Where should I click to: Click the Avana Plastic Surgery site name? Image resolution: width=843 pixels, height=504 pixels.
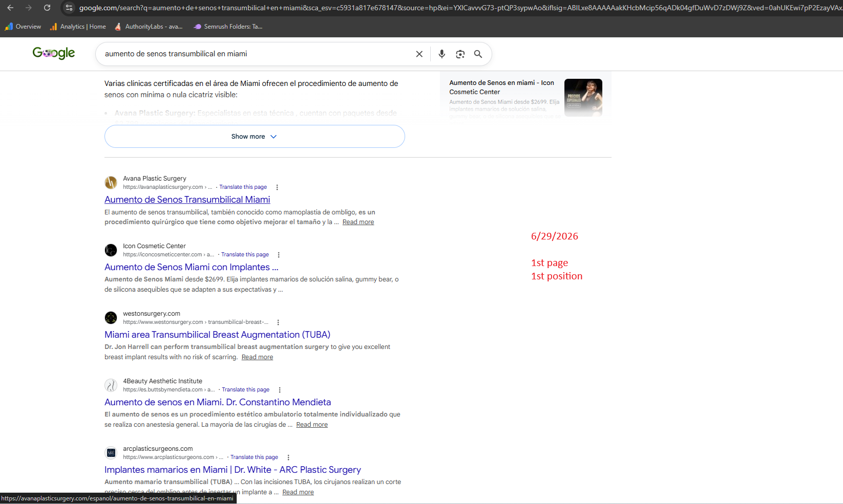click(x=155, y=179)
